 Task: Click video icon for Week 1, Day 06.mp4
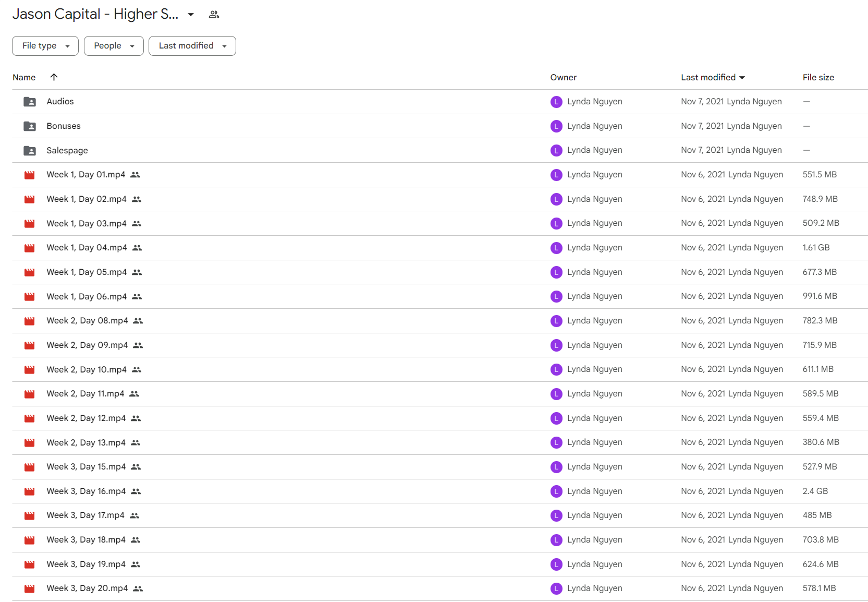[30, 297]
